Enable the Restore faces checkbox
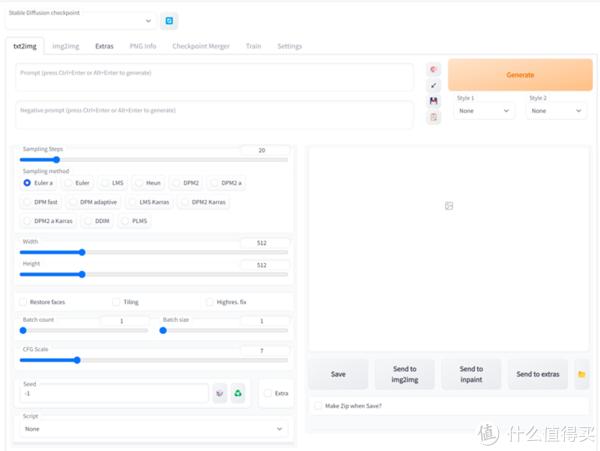This screenshot has height=451, width=600. (23, 302)
